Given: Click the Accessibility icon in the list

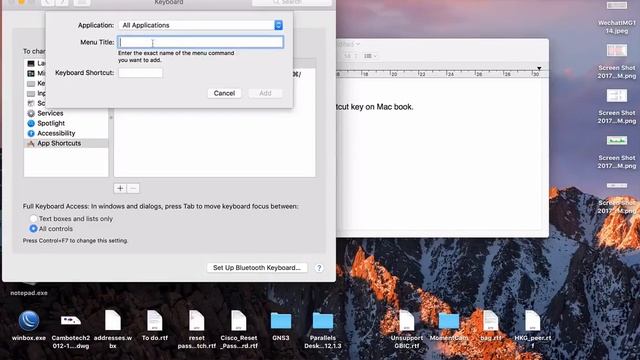Looking at the screenshot, I should coord(31,133).
